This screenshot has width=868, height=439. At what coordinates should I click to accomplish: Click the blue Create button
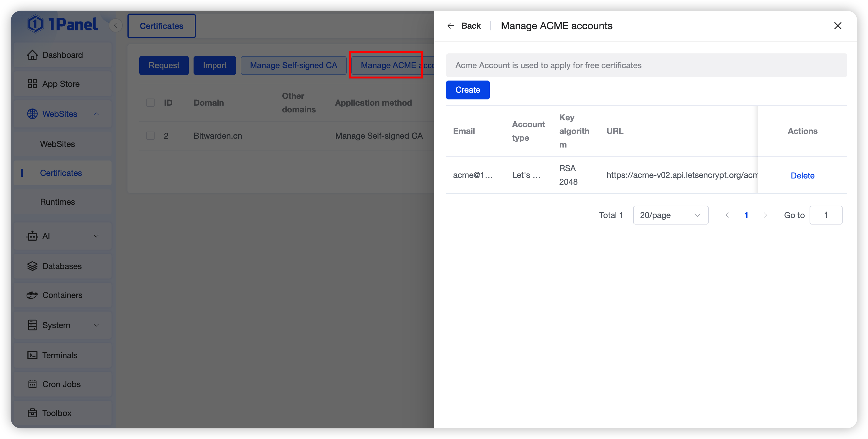467,90
